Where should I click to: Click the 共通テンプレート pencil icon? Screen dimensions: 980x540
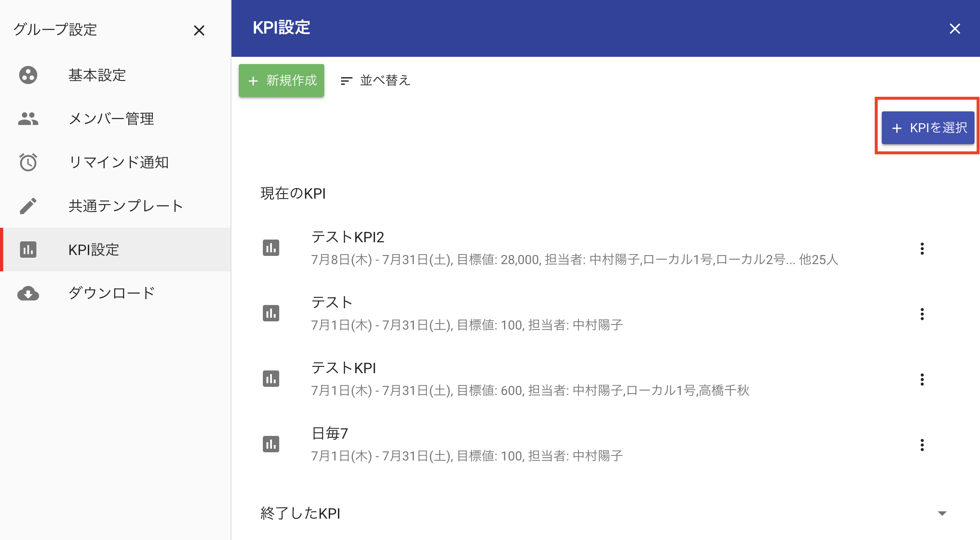point(28,206)
